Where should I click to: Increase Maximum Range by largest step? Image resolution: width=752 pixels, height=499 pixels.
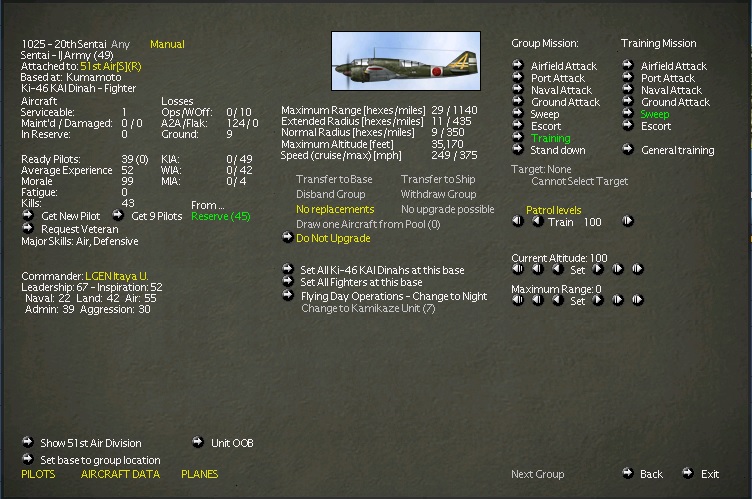click(637, 300)
